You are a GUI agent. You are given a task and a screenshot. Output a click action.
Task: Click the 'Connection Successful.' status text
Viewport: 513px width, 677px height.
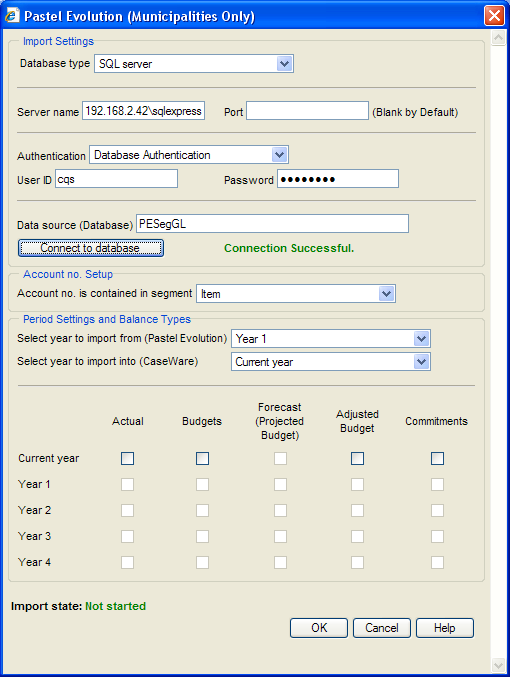tap(289, 248)
